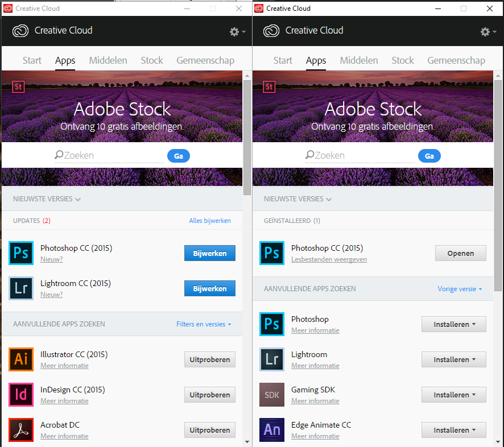This screenshot has height=447, width=504.
Task: Click Lightroom CC (2015) icon in left window
Action: tap(21, 288)
